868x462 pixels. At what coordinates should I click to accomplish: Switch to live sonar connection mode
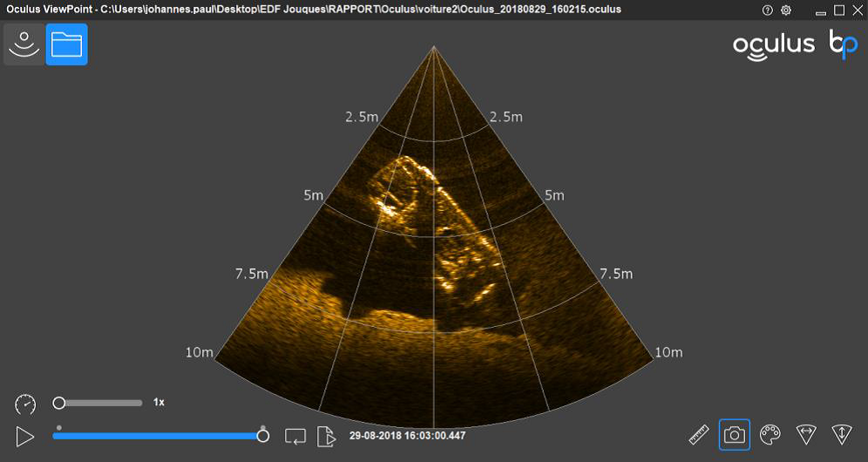pos(24,44)
